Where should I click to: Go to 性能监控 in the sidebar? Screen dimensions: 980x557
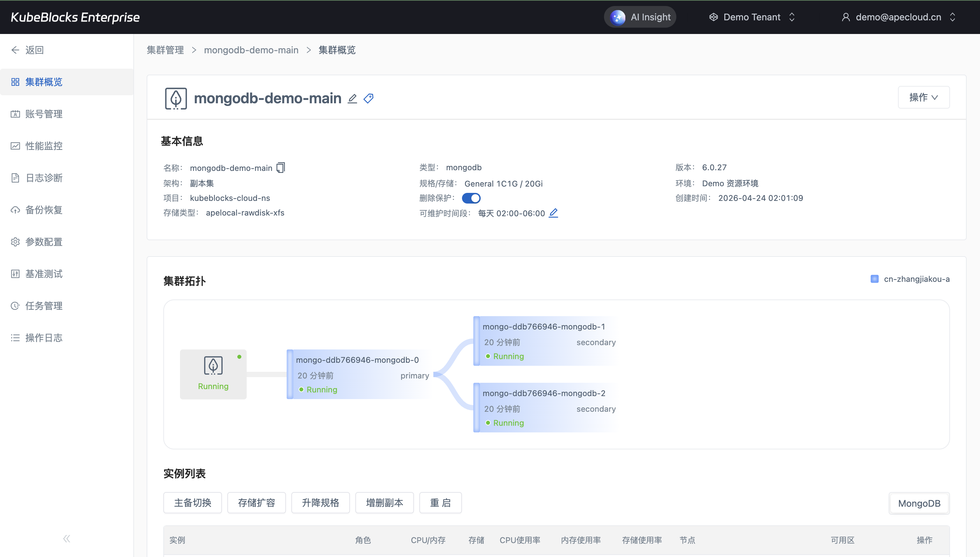(x=44, y=146)
